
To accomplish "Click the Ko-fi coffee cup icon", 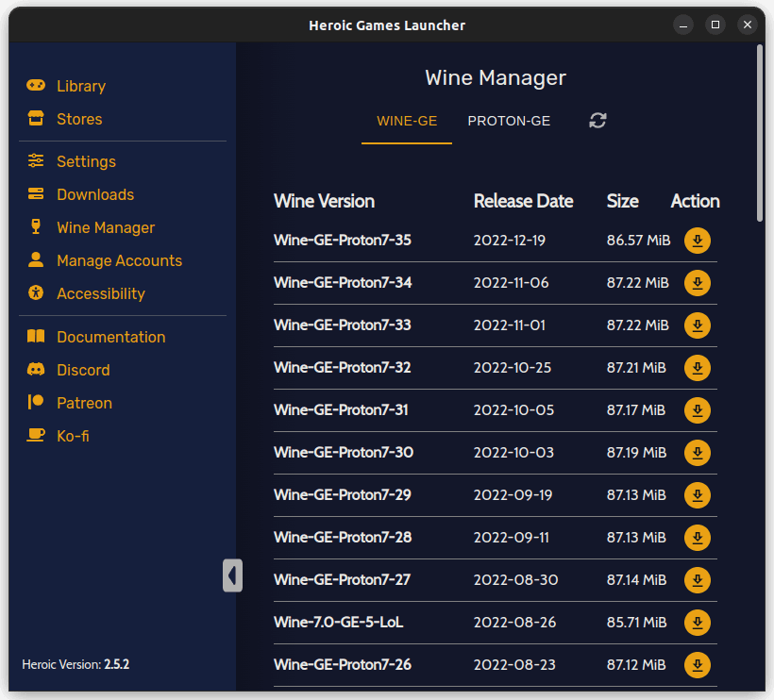I will pyautogui.click(x=36, y=436).
